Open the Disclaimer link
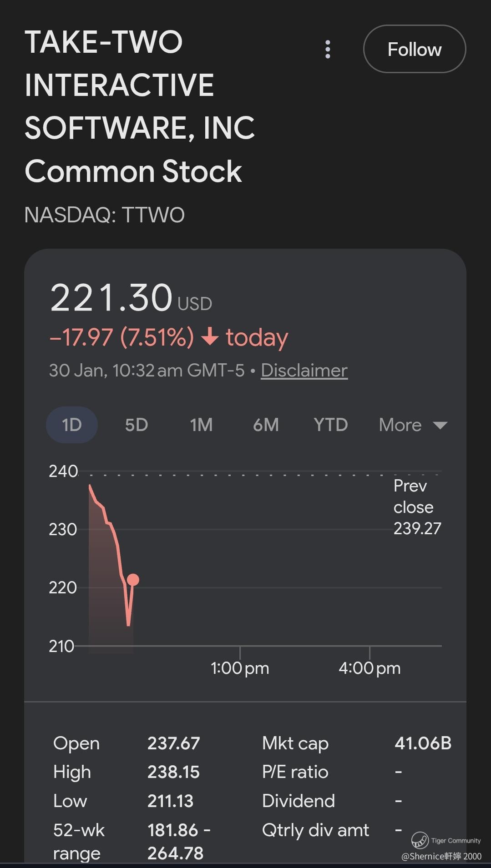This screenshot has width=491, height=868. 304,371
